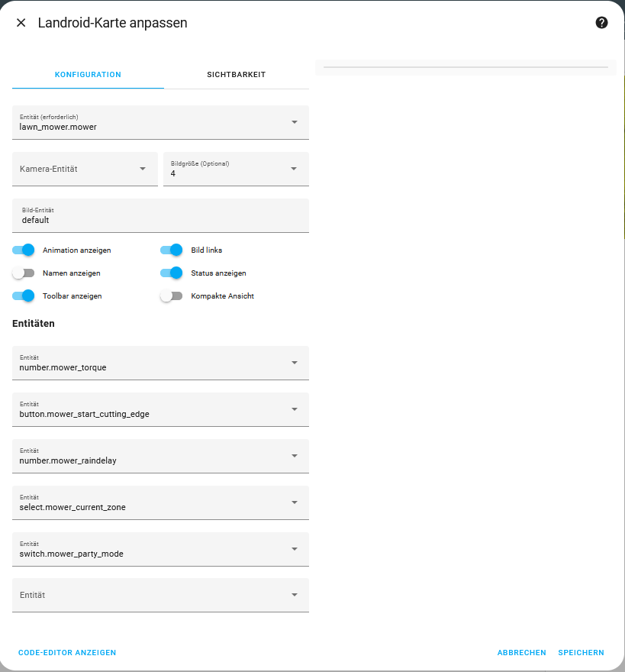
Task: Click the Speichern button
Action: [x=581, y=653]
